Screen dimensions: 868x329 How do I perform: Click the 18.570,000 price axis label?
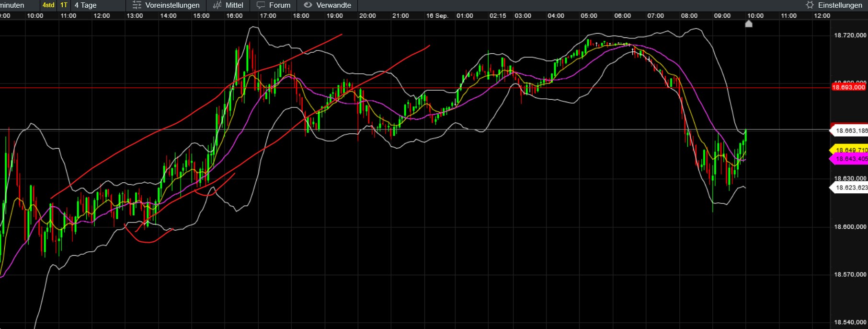pos(850,274)
